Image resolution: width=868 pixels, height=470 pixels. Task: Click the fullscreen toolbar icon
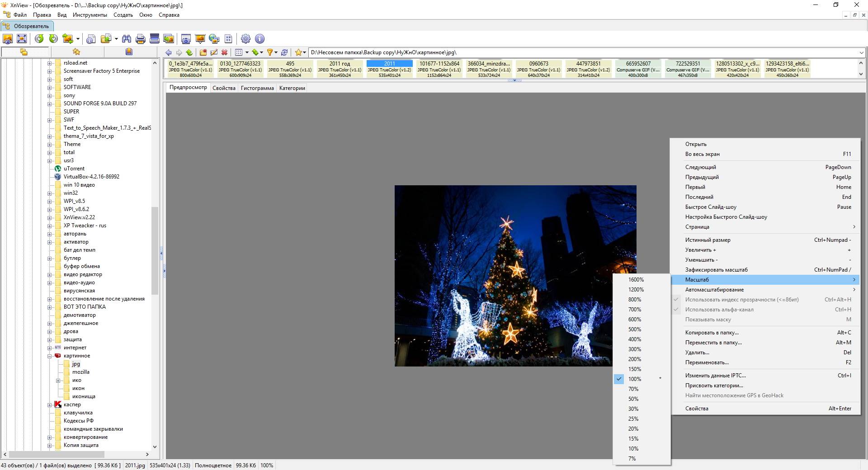point(22,39)
